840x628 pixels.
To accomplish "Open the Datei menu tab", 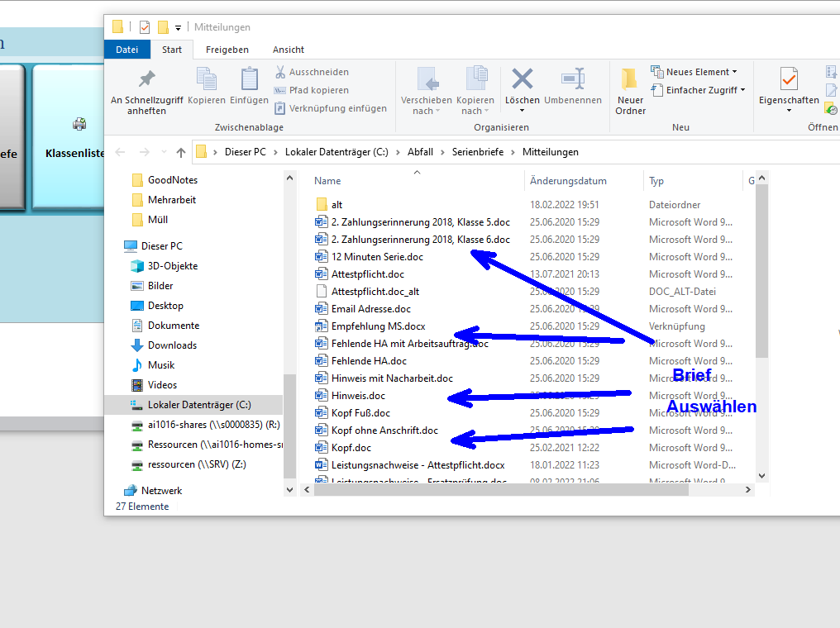I will coord(126,50).
